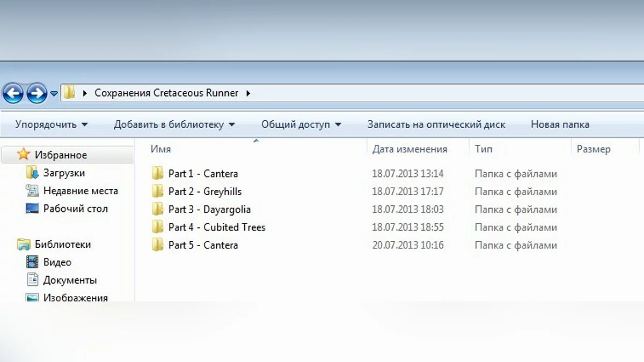Open the recent locations dropdown arrow

54,94
